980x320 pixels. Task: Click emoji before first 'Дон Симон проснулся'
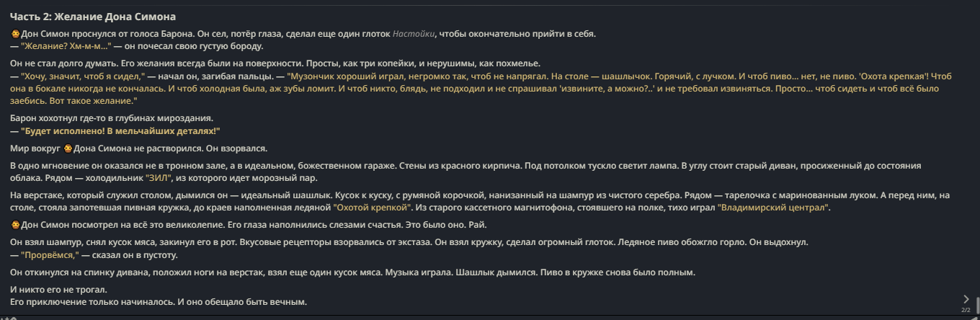coord(15,34)
